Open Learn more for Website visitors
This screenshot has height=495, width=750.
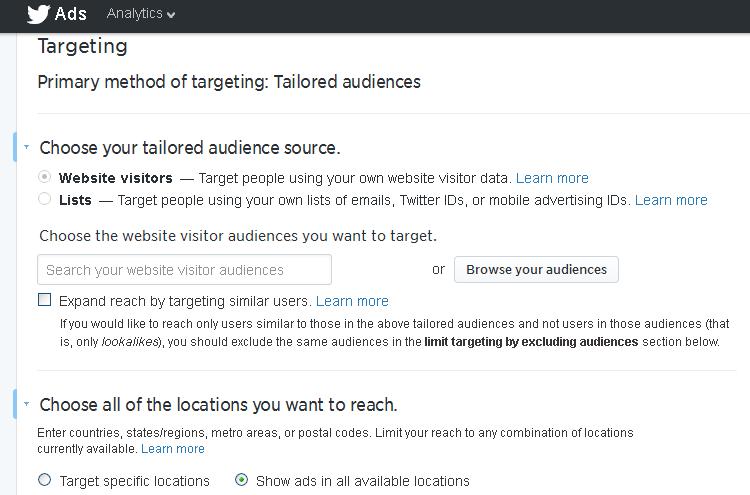tap(552, 178)
